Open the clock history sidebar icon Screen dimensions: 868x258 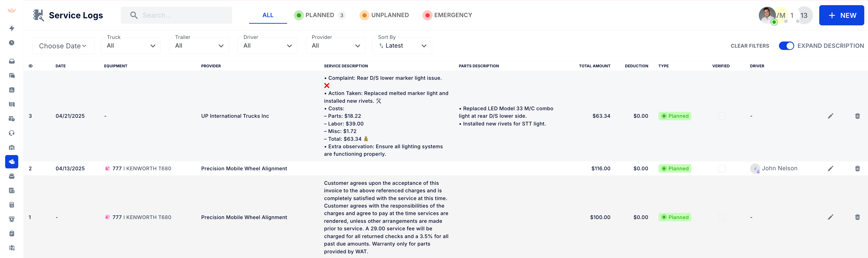(12, 43)
